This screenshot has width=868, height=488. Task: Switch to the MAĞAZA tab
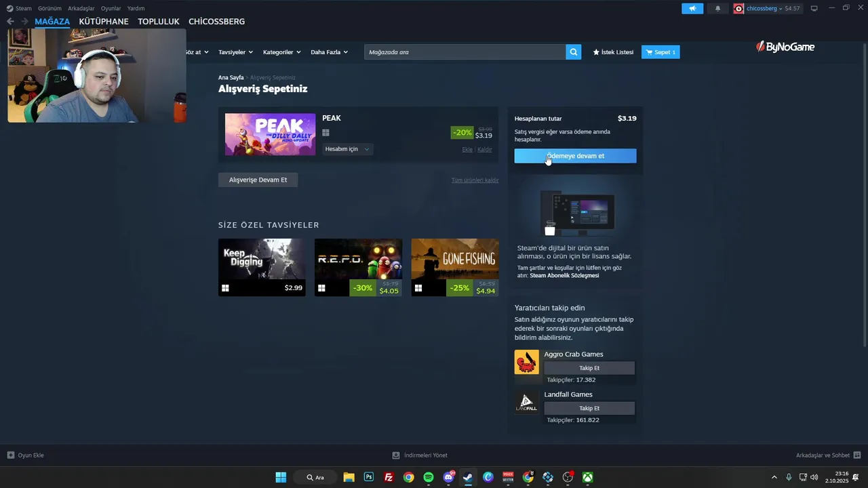coord(52,22)
